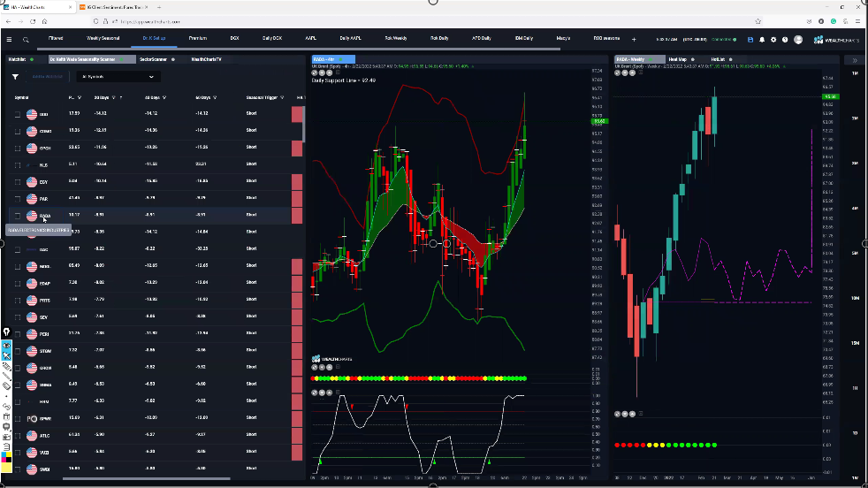Select the annotation highlighter tool

pos(7,367)
